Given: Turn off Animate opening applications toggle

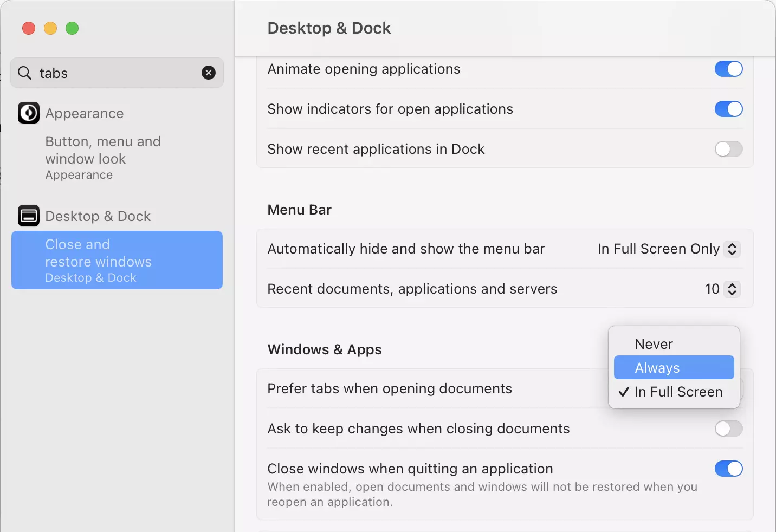Looking at the screenshot, I should click(728, 69).
